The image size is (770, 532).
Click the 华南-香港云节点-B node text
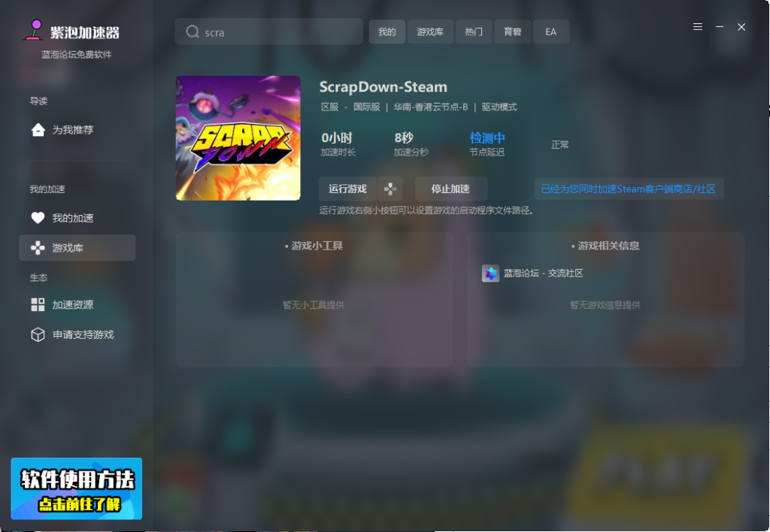(431, 107)
